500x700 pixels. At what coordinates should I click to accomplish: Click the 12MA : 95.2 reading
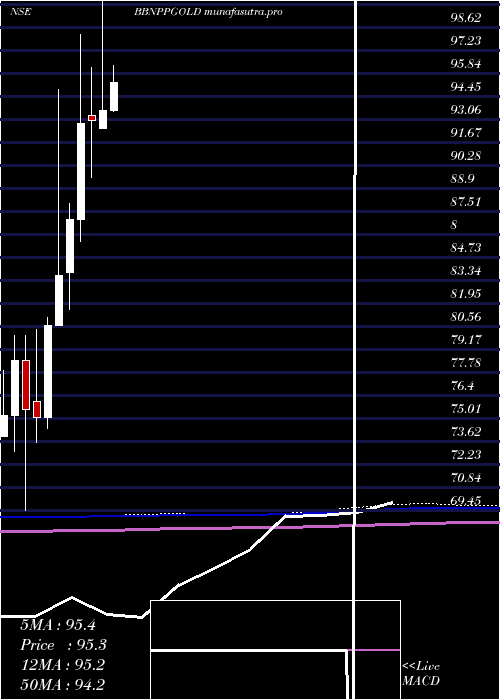[62, 665]
